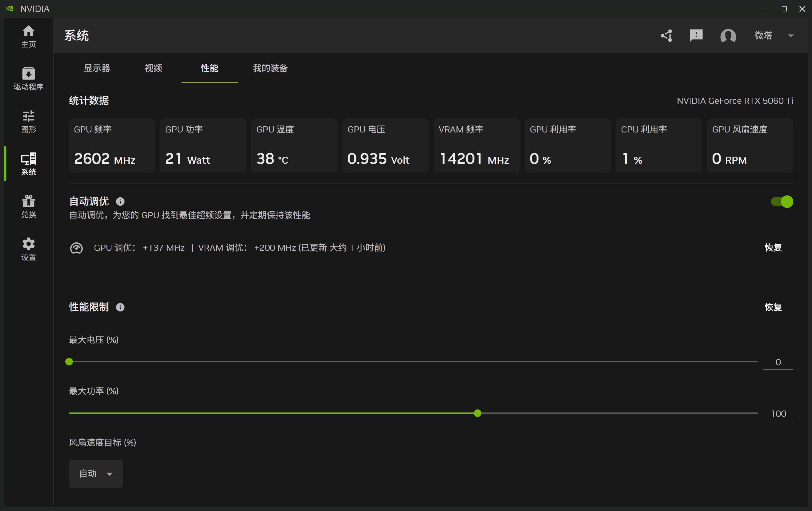Click 恢复 in 性能限制 section
Viewport: 812px width, 511px height.
tap(773, 307)
